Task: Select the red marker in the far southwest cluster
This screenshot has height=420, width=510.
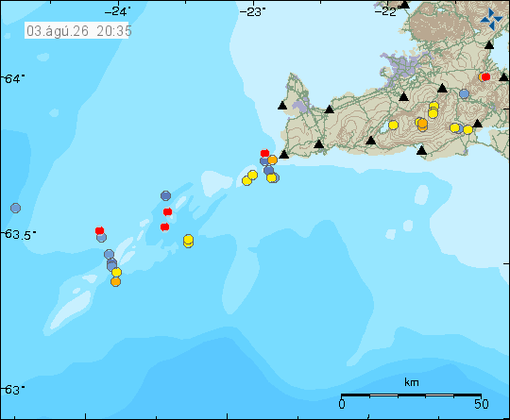Action: coord(99,230)
